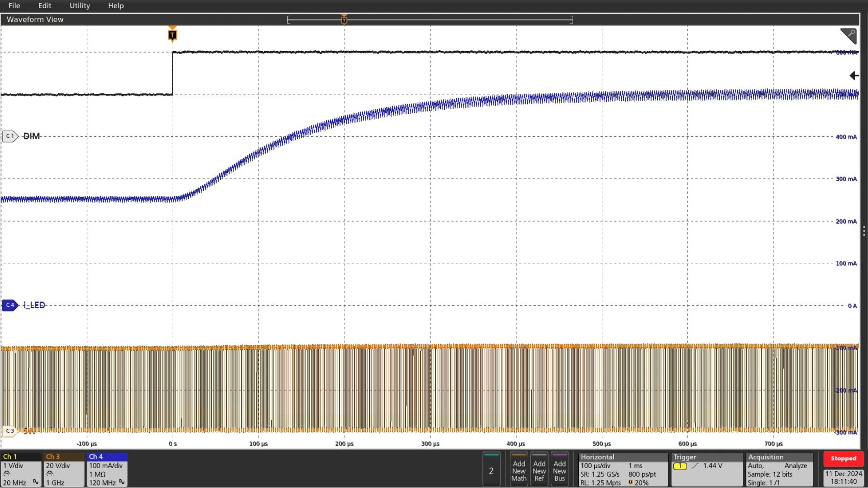Click the trigger level arrow indicator
Viewport: 868px width, 488px height.
click(854, 76)
